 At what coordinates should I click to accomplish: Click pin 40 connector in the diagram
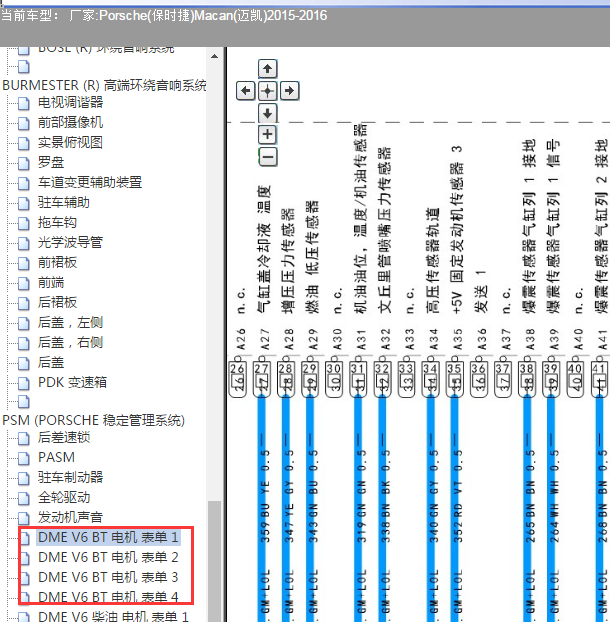575,379
